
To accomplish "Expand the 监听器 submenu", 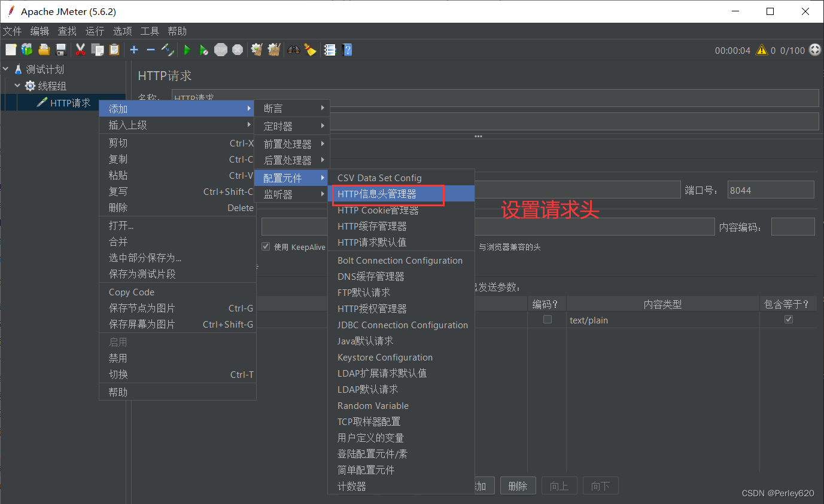I will (x=293, y=194).
